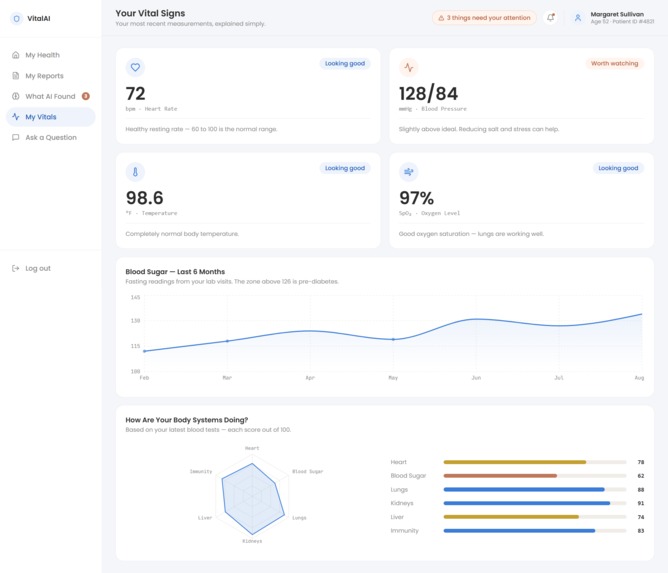Click the 97% oxygen level value
This screenshot has height=573, width=668.
(416, 198)
